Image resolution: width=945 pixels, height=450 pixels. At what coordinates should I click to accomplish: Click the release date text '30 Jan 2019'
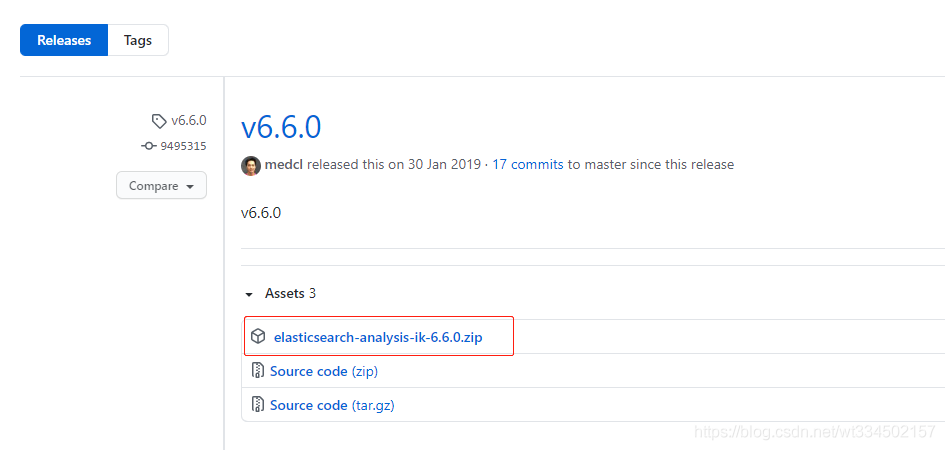pos(445,164)
